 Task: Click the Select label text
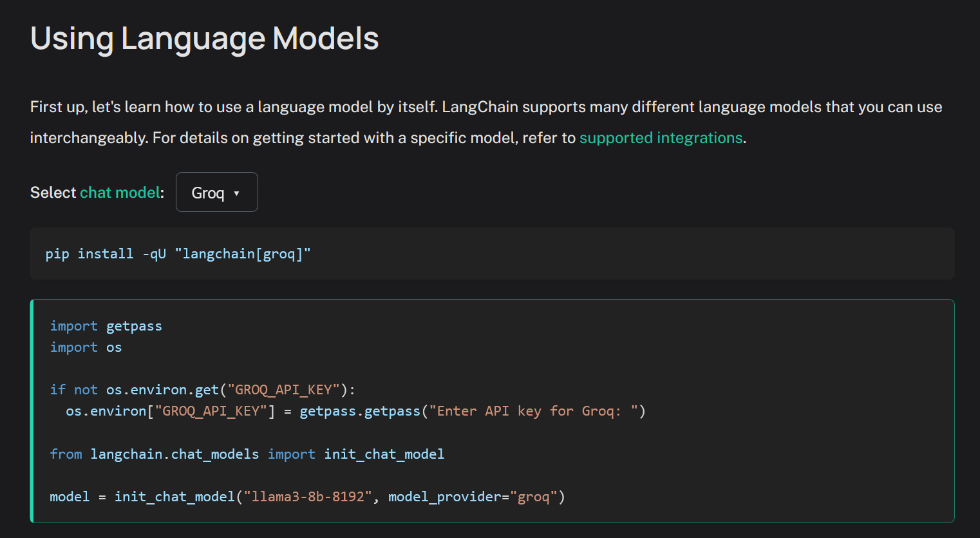coord(53,193)
